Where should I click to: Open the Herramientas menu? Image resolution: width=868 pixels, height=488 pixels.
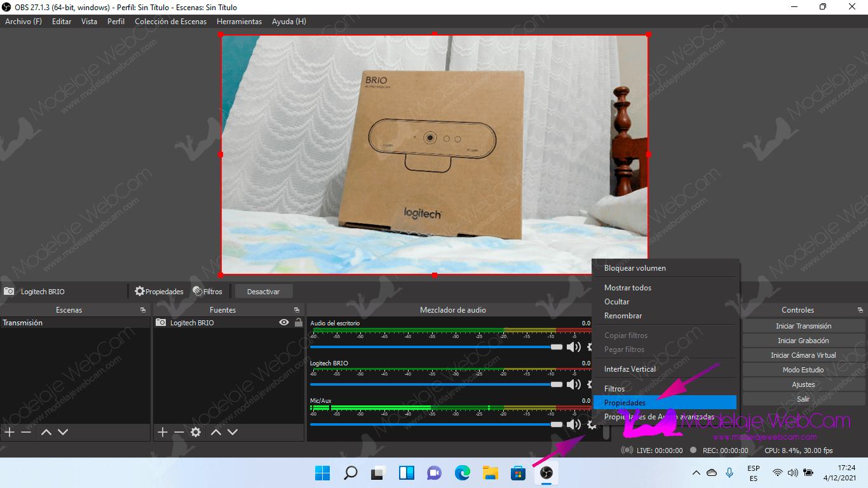[x=239, y=22]
